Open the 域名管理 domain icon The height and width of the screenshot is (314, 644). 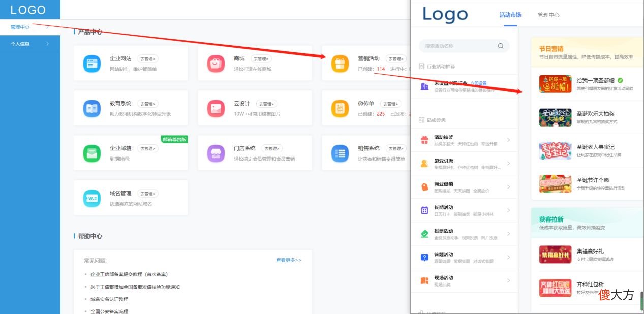(92, 198)
